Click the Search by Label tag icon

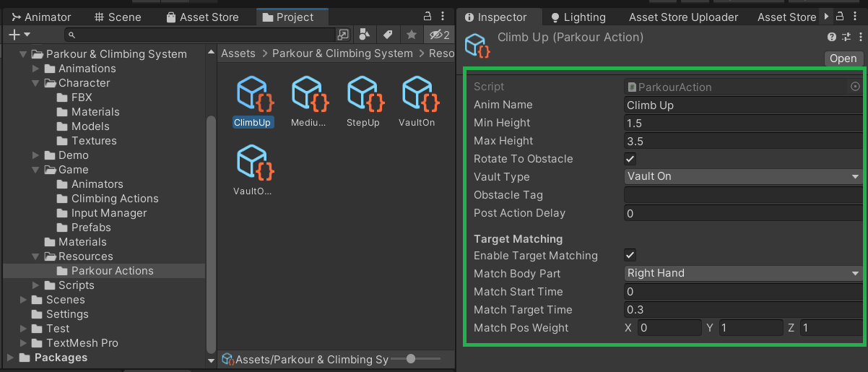388,35
